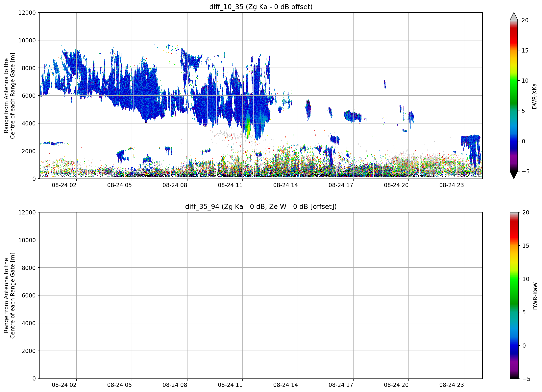Click the top plot's y-axis range label
This screenshot has width=542, height=392.
coord(10,96)
